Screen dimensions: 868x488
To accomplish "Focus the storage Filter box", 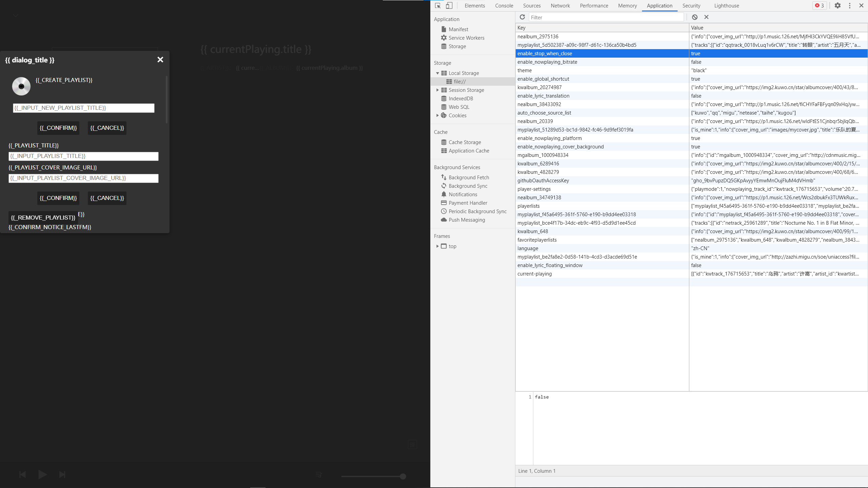I will point(606,17).
